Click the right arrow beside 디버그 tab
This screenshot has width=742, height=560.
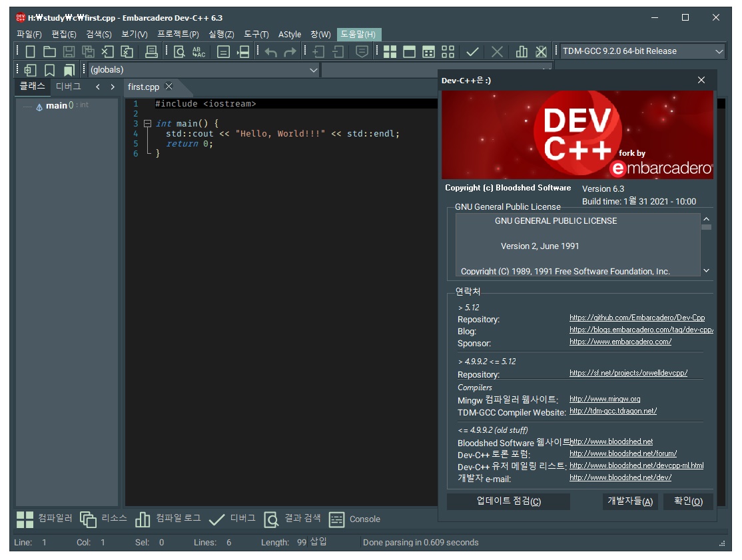pos(112,87)
